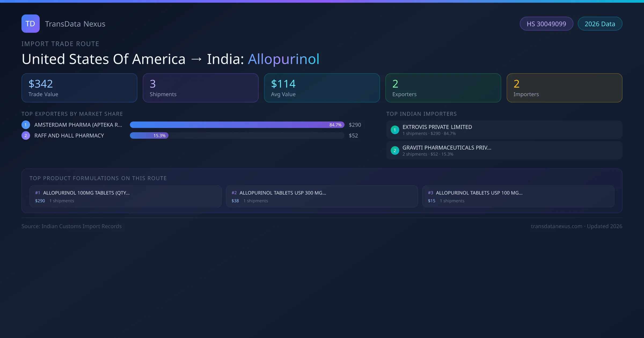Click the TD logo icon
Screen dimensions: 644x338
[x=30, y=24]
